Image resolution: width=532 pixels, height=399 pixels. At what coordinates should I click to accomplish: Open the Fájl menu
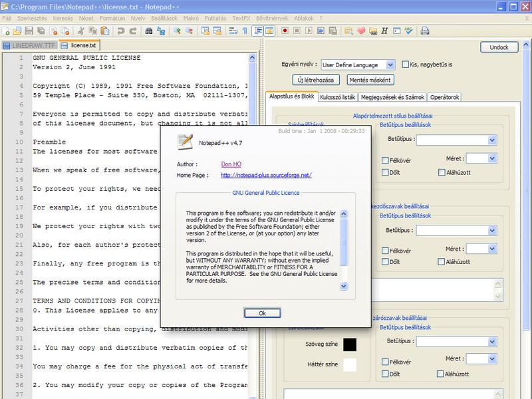[7, 19]
